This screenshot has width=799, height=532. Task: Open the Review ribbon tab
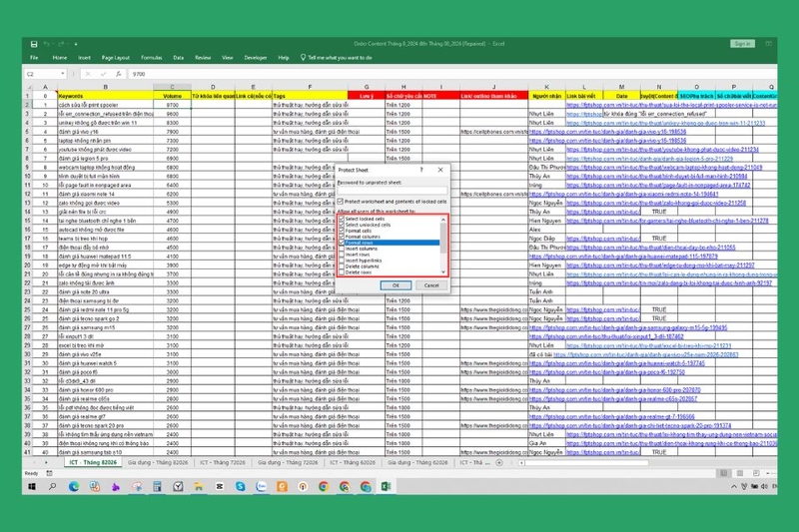pos(203,58)
